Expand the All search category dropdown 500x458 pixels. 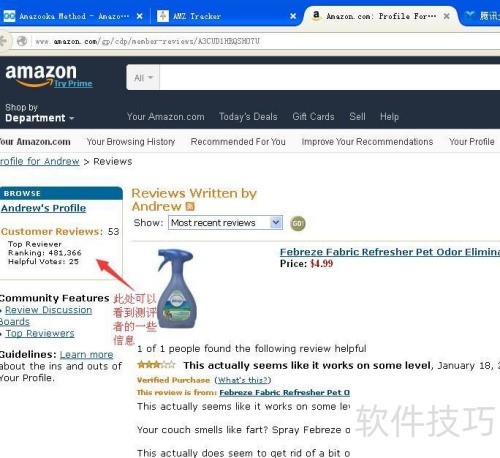click(x=143, y=78)
